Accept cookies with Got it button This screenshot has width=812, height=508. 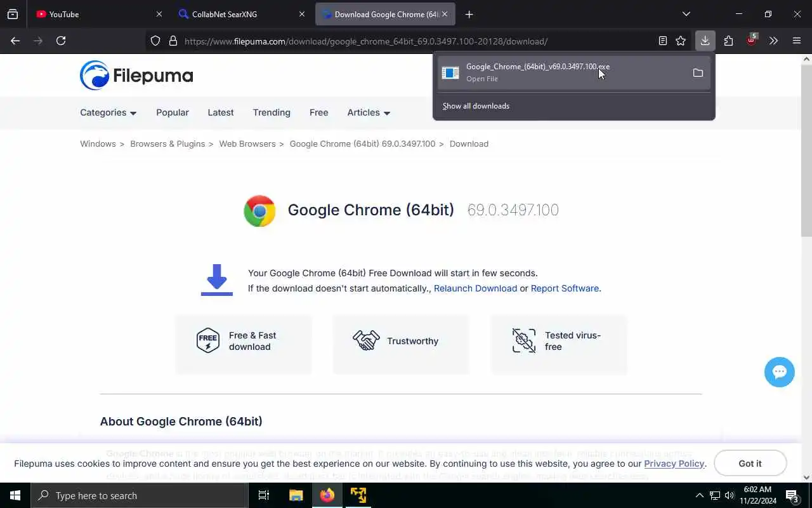[750, 464]
